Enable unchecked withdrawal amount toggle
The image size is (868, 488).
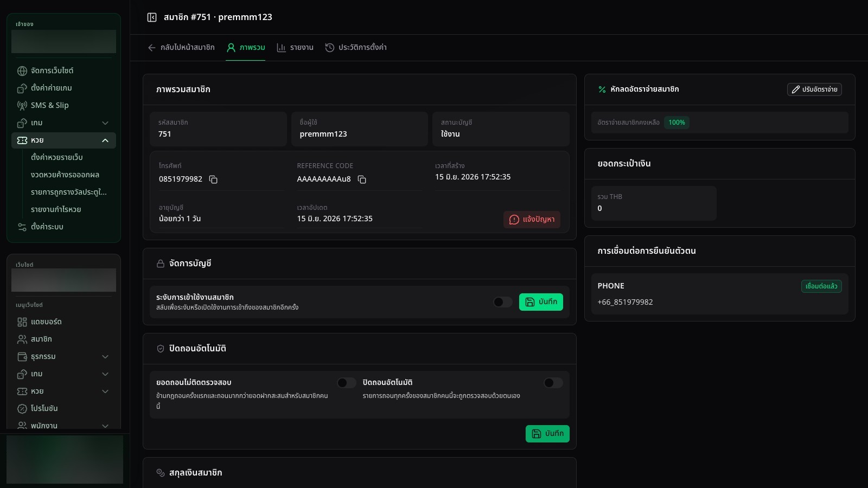coord(346,383)
